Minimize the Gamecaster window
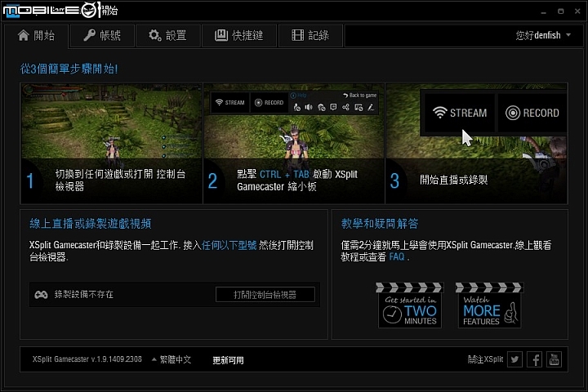The height and width of the screenshot is (392, 588). pyautogui.click(x=543, y=11)
